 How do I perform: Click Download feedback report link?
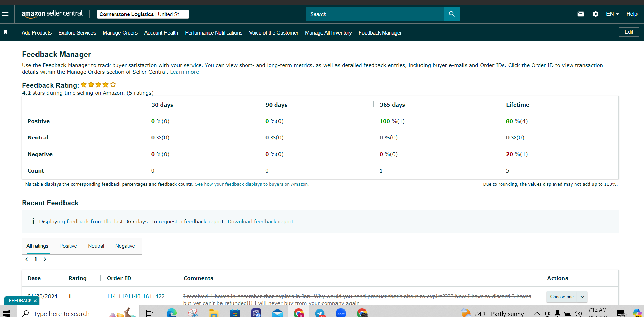point(260,222)
